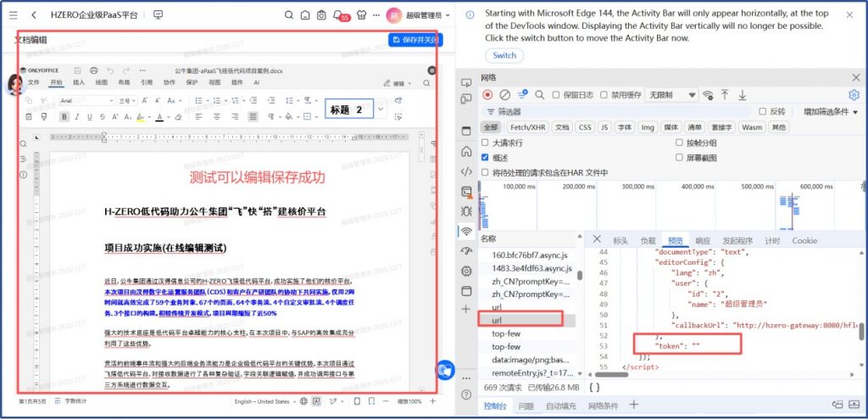Clear the network log
The height and width of the screenshot is (420, 868).
pos(504,94)
